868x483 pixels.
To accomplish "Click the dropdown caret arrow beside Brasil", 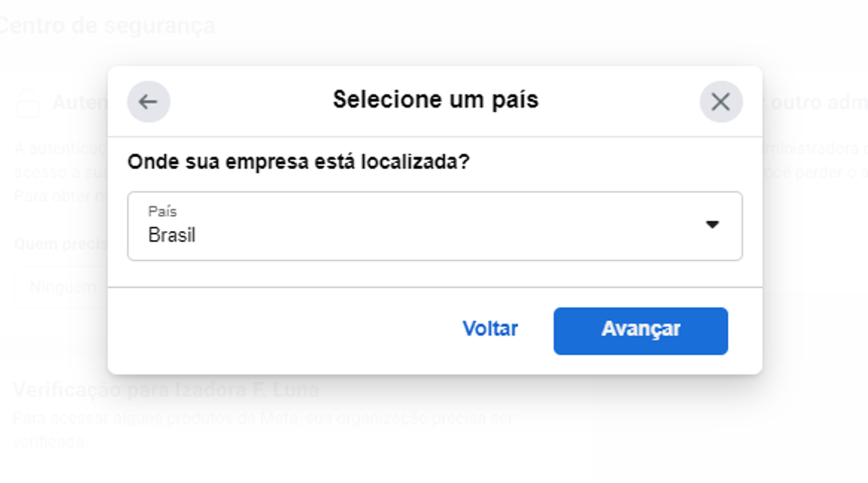I will (x=712, y=224).
